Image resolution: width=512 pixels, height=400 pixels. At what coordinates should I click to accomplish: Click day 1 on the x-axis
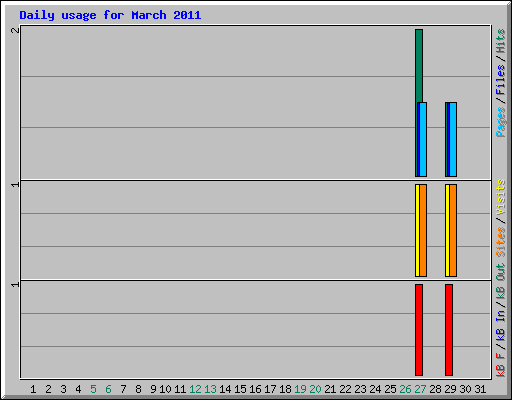coord(33,389)
